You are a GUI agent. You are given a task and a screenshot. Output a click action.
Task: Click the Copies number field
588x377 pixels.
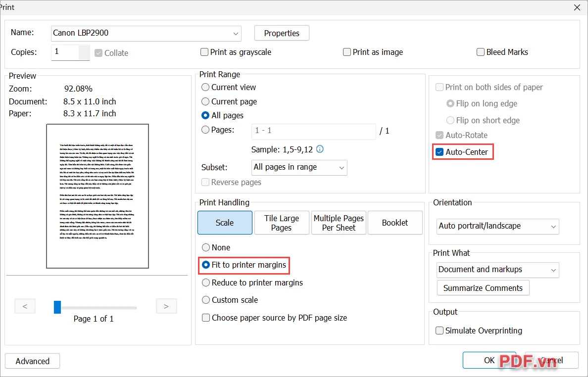65,52
